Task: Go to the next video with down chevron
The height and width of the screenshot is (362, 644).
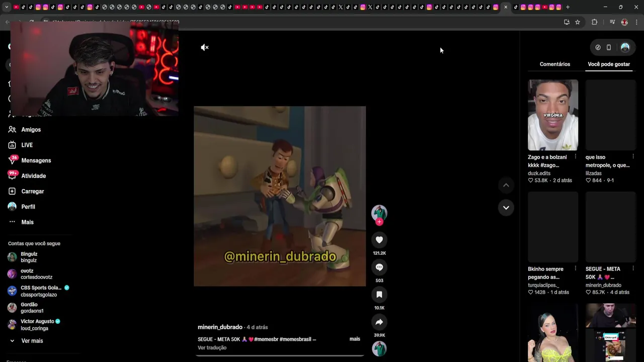Action: coord(506,207)
